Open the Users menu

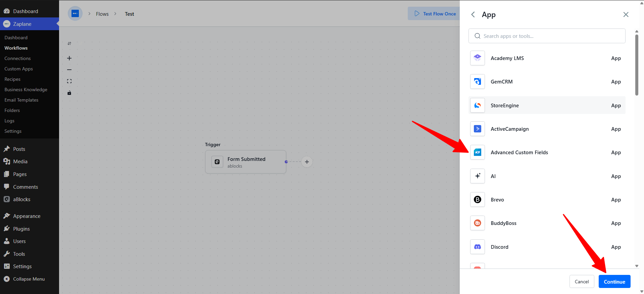30,241
